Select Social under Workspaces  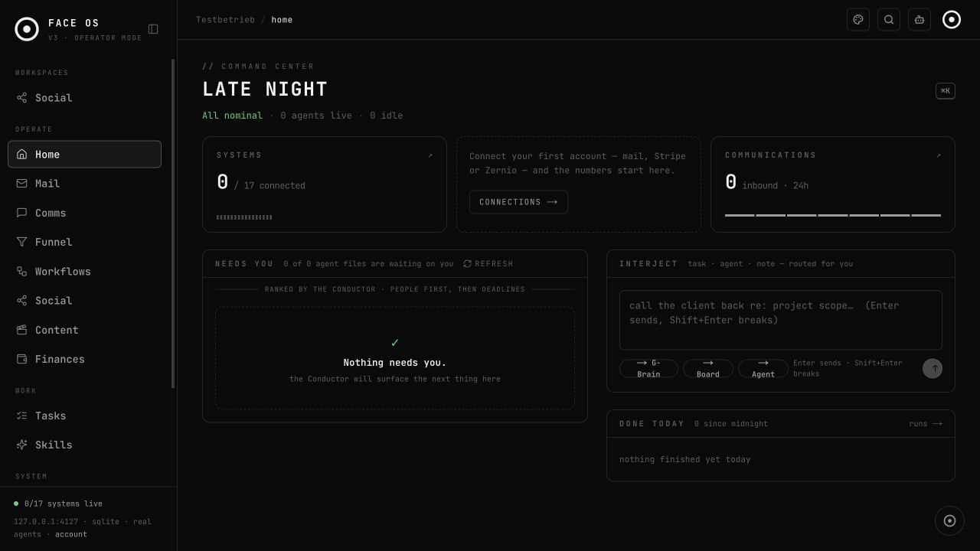click(84, 98)
